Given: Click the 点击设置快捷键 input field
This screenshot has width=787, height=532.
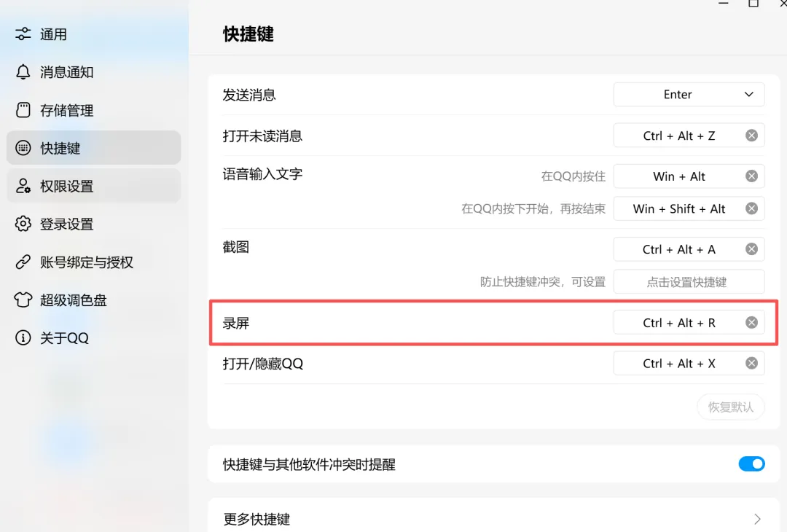Looking at the screenshot, I should coord(689,282).
